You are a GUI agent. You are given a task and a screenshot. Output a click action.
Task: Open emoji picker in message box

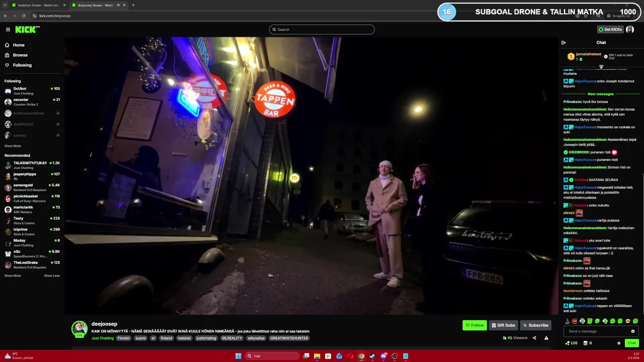[x=633, y=331]
